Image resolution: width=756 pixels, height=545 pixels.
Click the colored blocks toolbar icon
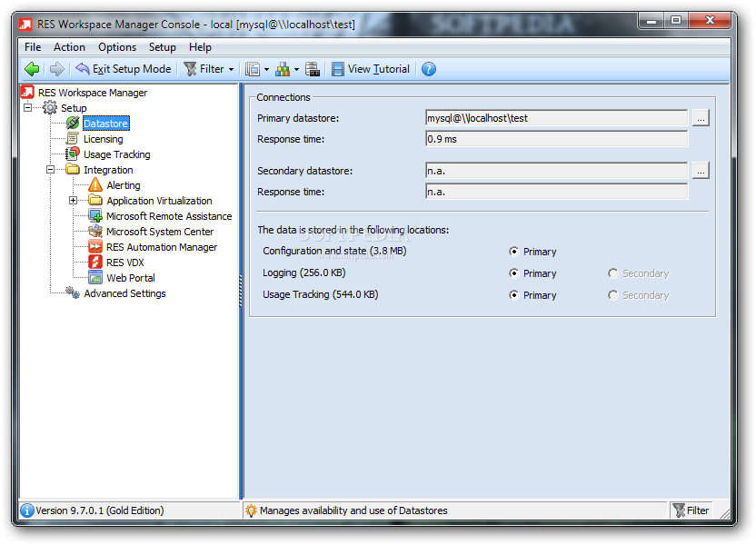click(x=283, y=70)
